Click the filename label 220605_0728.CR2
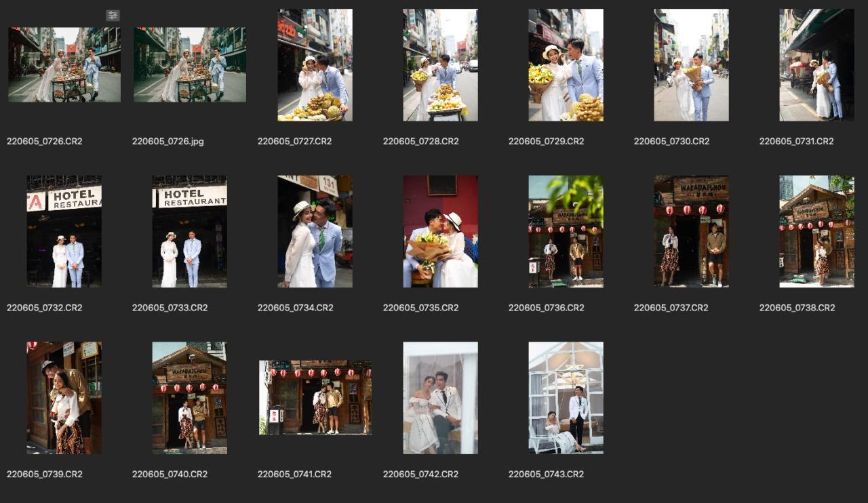The height and width of the screenshot is (503, 868). pos(420,142)
